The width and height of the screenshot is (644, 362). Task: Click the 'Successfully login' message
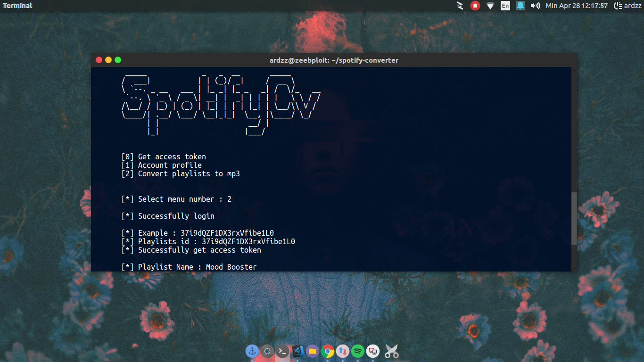(x=168, y=216)
